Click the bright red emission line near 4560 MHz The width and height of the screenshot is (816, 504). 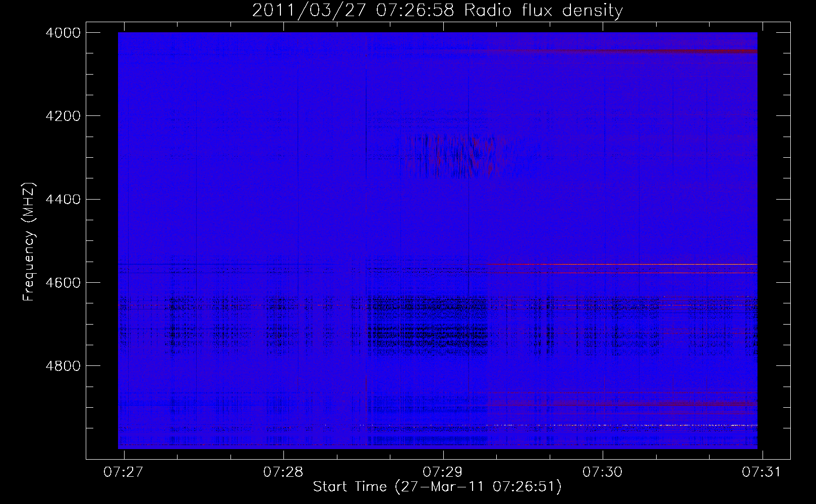click(x=621, y=264)
